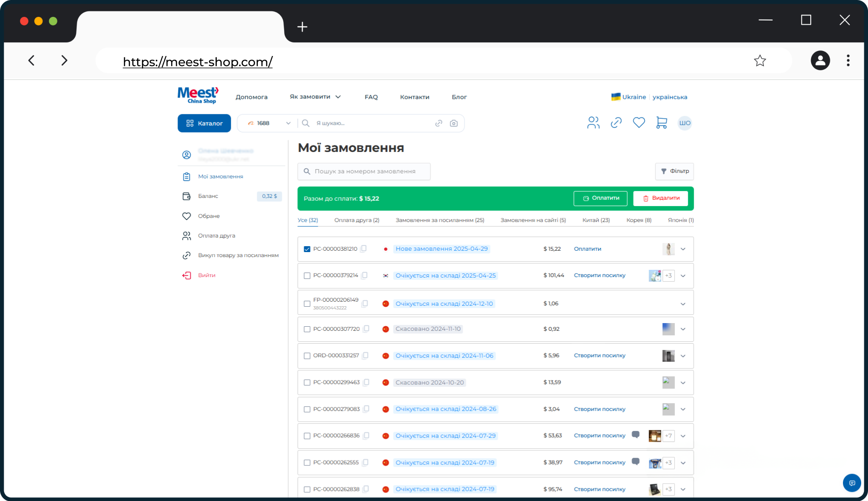Copy order number ORD-0000331257
The width and height of the screenshot is (868, 501).
point(365,355)
